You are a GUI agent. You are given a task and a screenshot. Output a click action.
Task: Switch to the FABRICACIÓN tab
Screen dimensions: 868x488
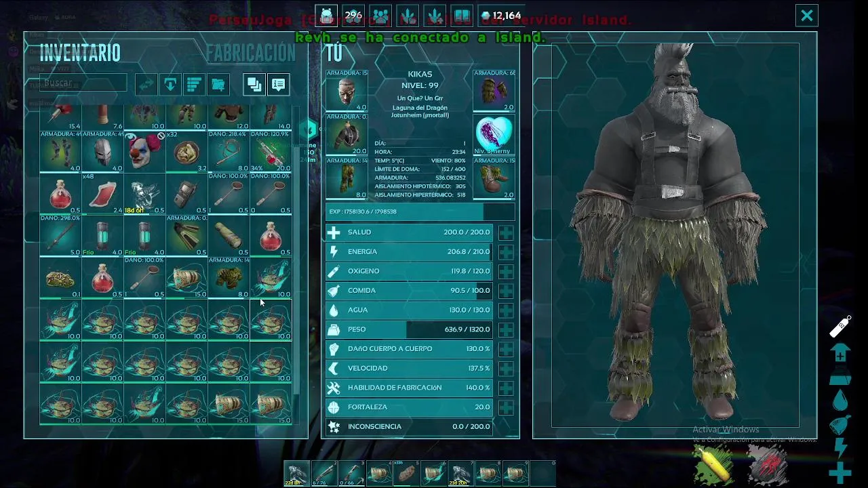pyautogui.click(x=251, y=53)
